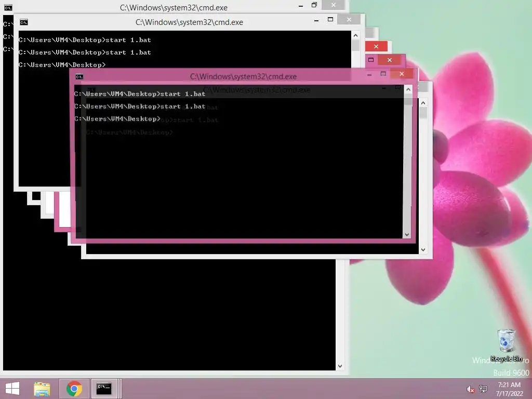This screenshot has width=532, height=399.
Task: Click the empty prompt line in pink cmd window
Action: tap(117, 119)
